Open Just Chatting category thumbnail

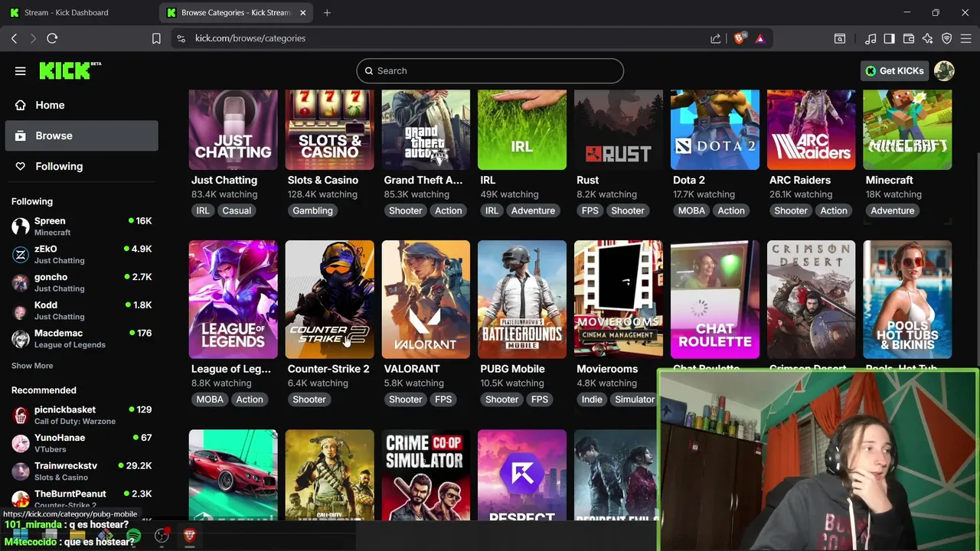pos(234,129)
